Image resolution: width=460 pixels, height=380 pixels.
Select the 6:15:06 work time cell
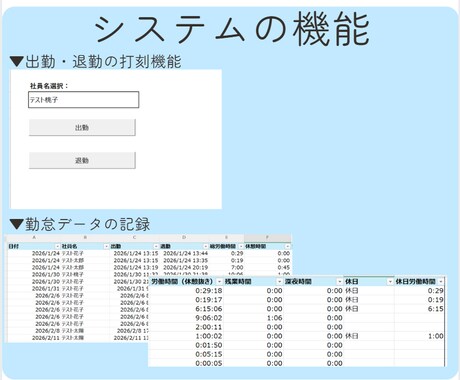tap(186, 309)
